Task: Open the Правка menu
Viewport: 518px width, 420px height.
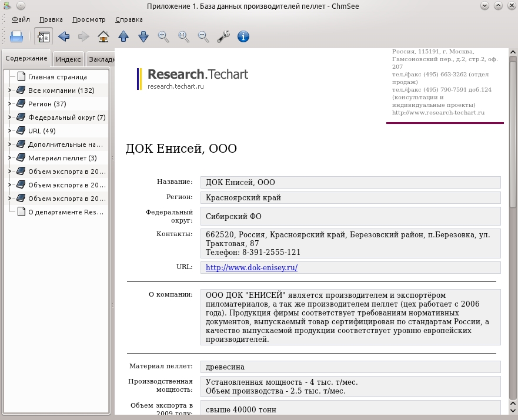Action: pyautogui.click(x=51, y=19)
